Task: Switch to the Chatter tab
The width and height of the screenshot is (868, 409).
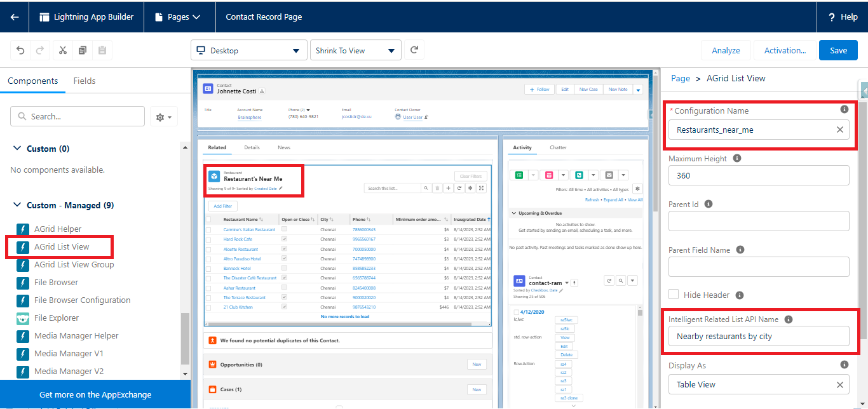Action: click(x=558, y=147)
